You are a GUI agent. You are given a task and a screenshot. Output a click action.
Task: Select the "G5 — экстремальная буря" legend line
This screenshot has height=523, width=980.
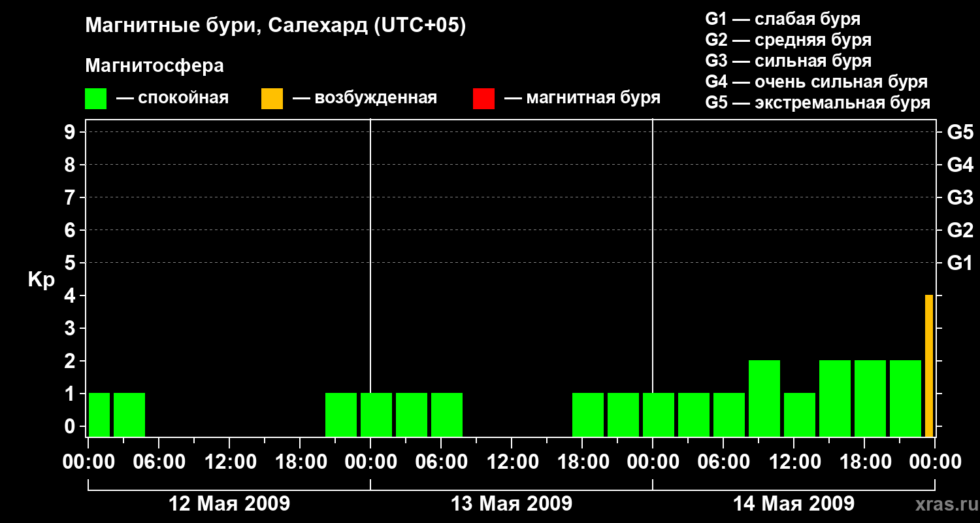(817, 103)
